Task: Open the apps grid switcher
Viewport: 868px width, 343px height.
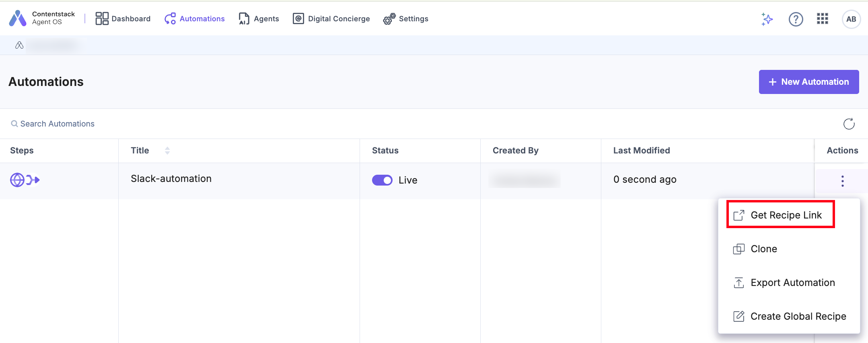Action: [x=823, y=19]
